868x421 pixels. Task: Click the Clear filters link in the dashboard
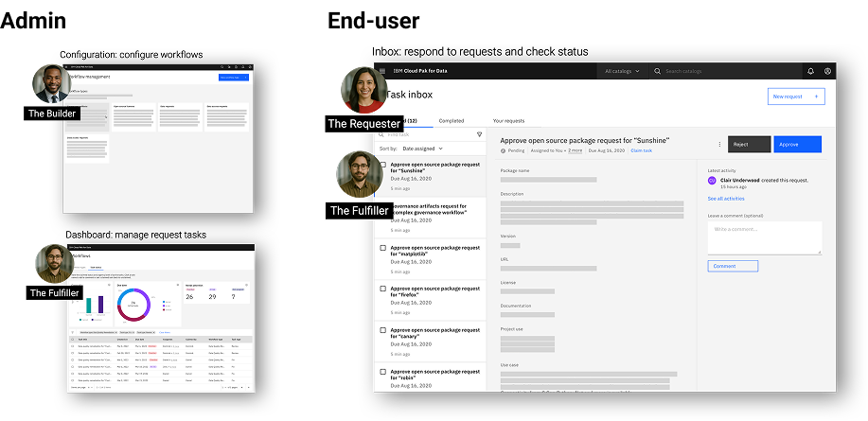165,332
